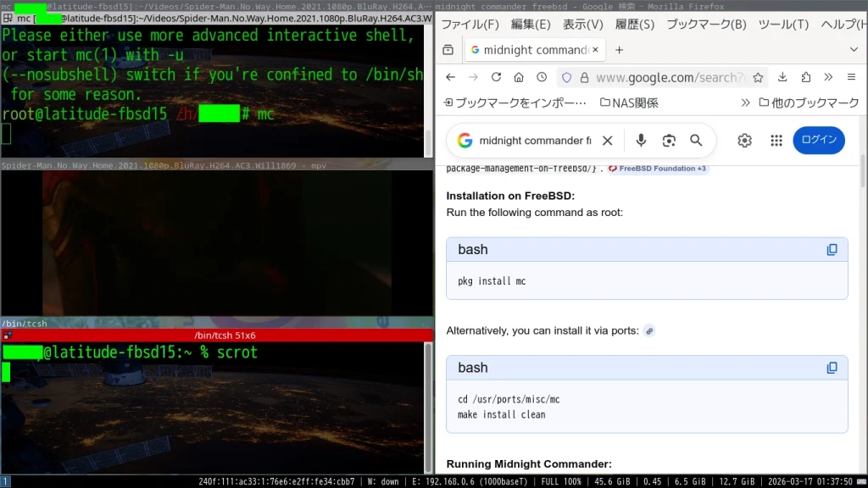868x488 pixels.
Task: Copy the 'make install clean' code block
Action: point(832,368)
